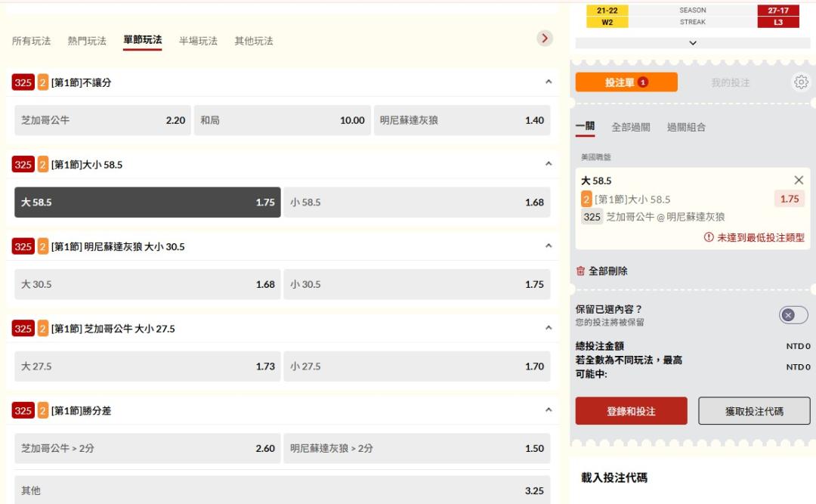Open bet slip settings gear icon
Image resolution: width=816 pixels, height=504 pixels.
pyautogui.click(x=801, y=82)
